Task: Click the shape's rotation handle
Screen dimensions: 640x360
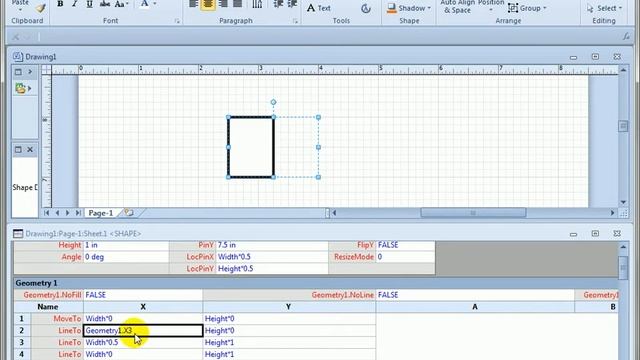Action: click(273, 102)
